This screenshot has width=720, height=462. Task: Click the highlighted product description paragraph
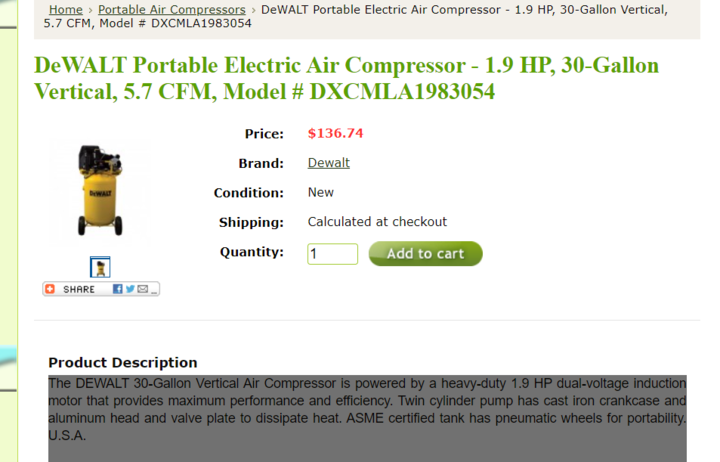click(x=367, y=409)
